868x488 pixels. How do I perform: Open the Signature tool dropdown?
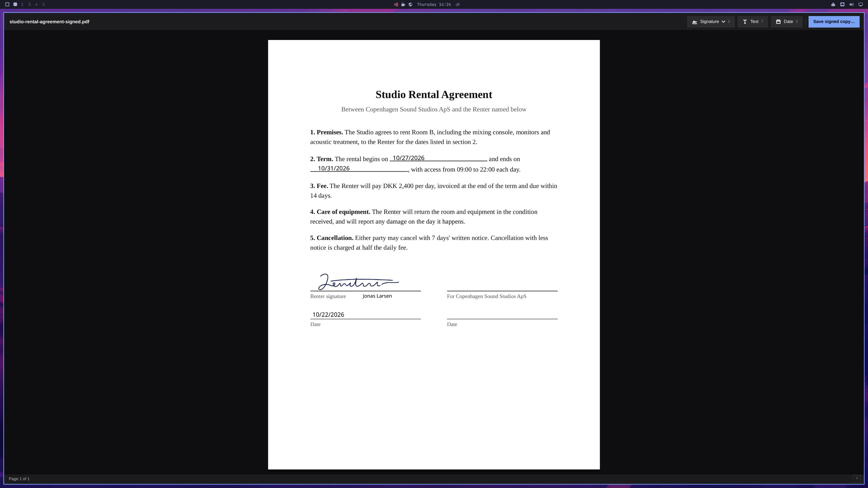pos(711,22)
